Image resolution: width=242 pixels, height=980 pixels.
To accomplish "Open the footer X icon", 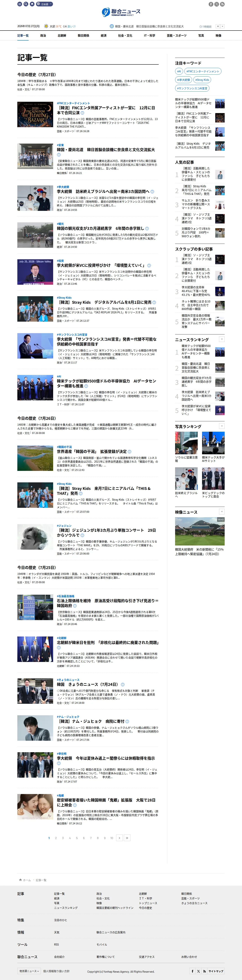I will [198, 971].
